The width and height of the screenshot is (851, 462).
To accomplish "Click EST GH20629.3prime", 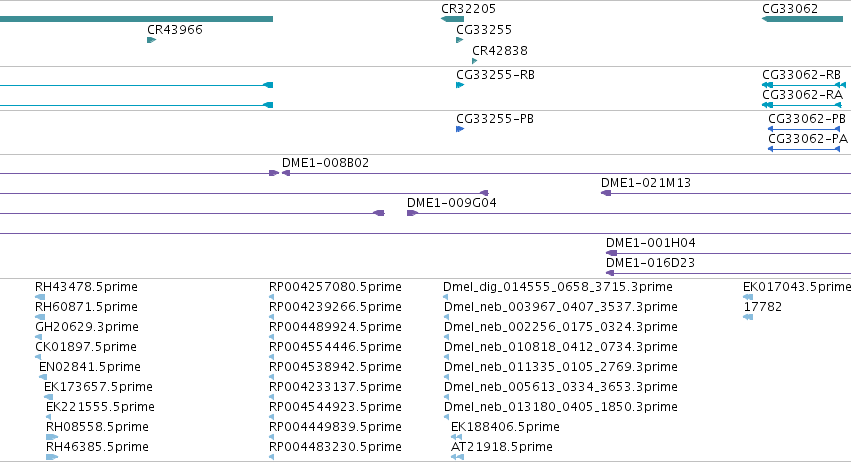I will point(87,327).
